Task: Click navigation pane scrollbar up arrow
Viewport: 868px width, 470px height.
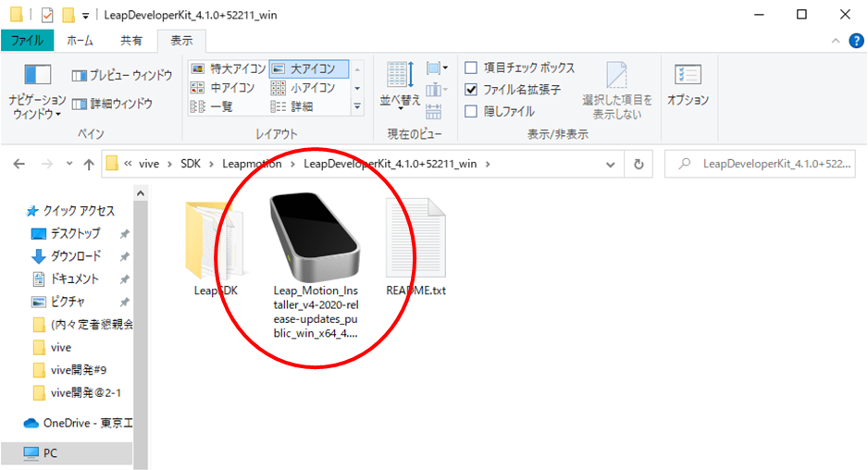Action: point(141,193)
